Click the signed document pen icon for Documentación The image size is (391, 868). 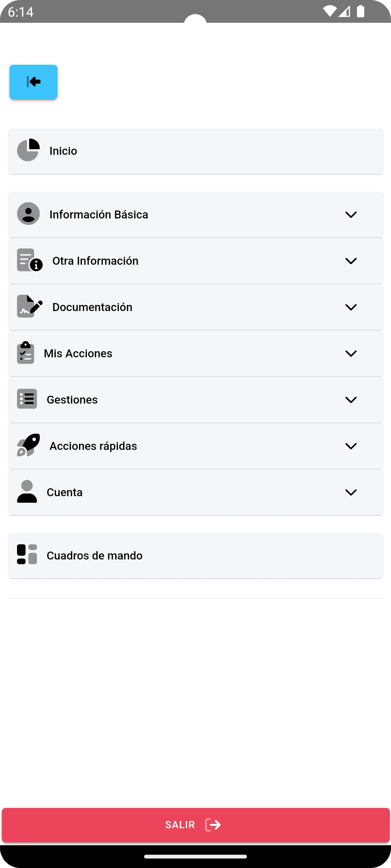coord(30,306)
